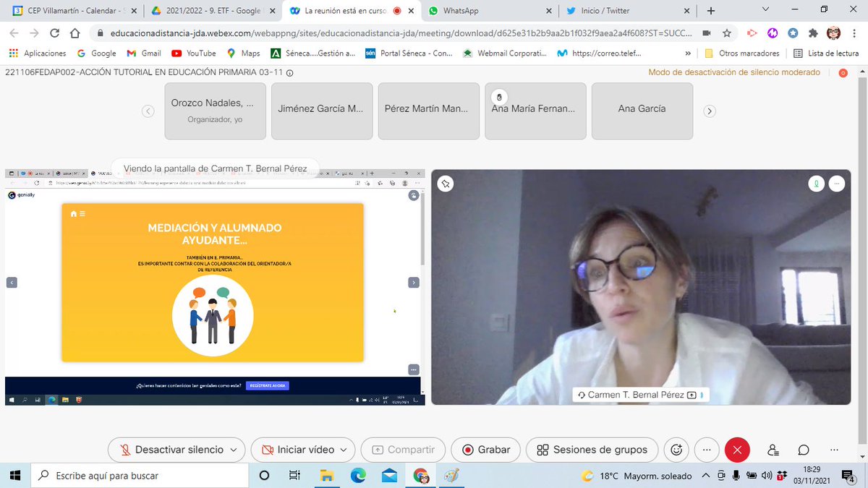Open audio options arrow beside Desactivar silencio

tap(233, 450)
